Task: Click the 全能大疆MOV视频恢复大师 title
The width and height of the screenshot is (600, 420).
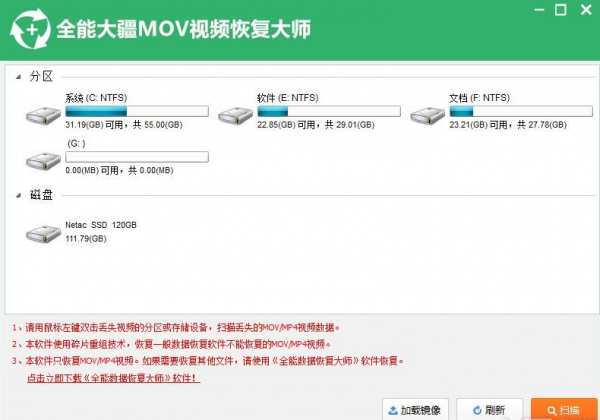Action: click(x=184, y=29)
